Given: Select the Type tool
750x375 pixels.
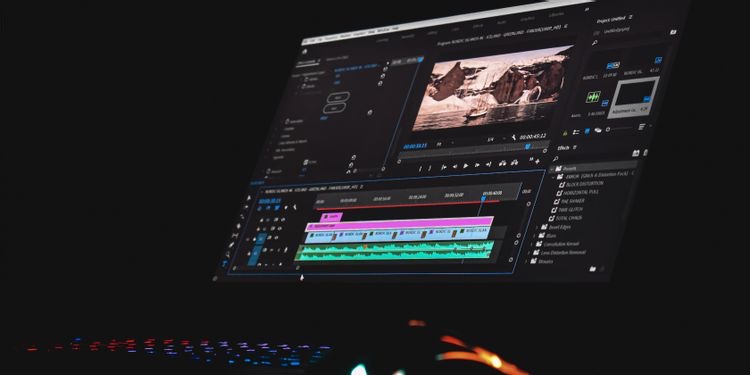Looking at the screenshot, I should (x=224, y=263).
